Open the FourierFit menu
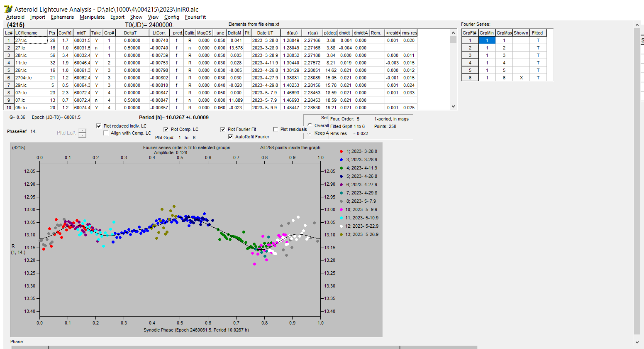The height and width of the screenshot is (349, 644). coord(195,17)
